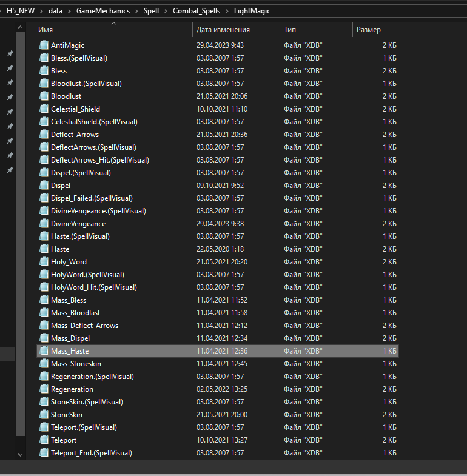This screenshot has height=476, width=467.
Task: Open Combat_Spells breadcrumb folder
Action: tap(197, 11)
